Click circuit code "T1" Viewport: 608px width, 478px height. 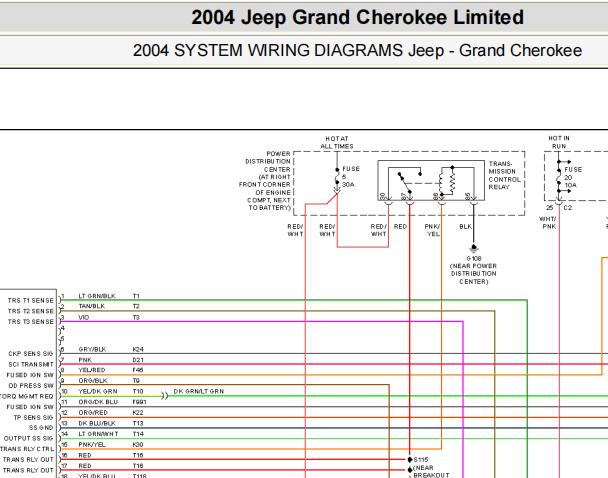point(136,296)
